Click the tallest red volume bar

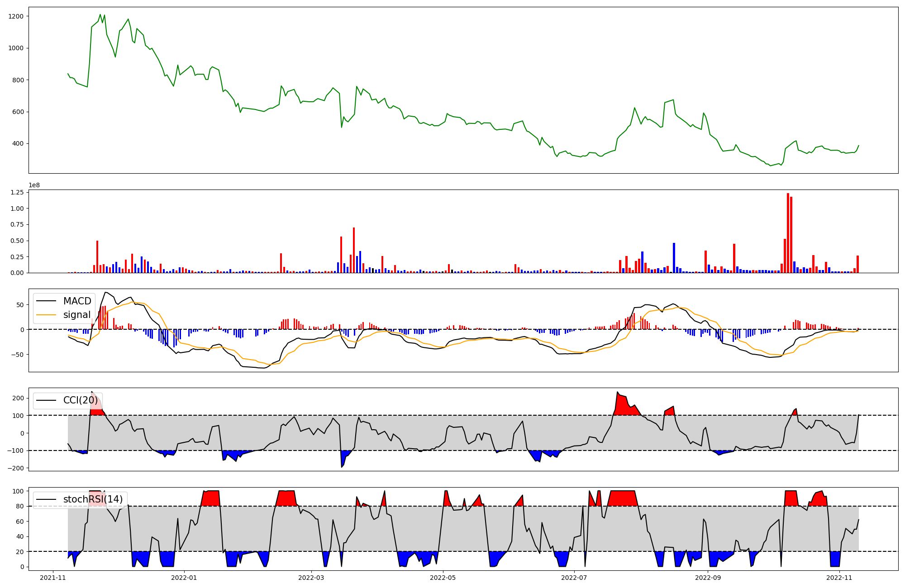788,233
